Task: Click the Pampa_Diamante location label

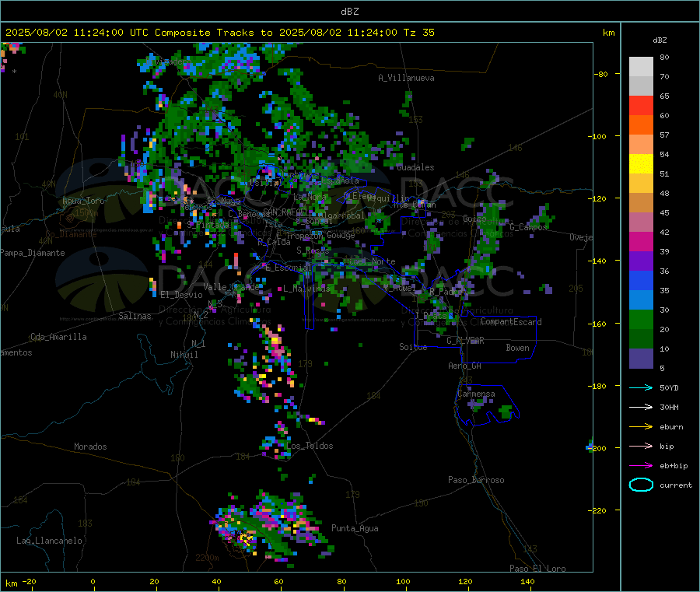Action: coord(33,253)
